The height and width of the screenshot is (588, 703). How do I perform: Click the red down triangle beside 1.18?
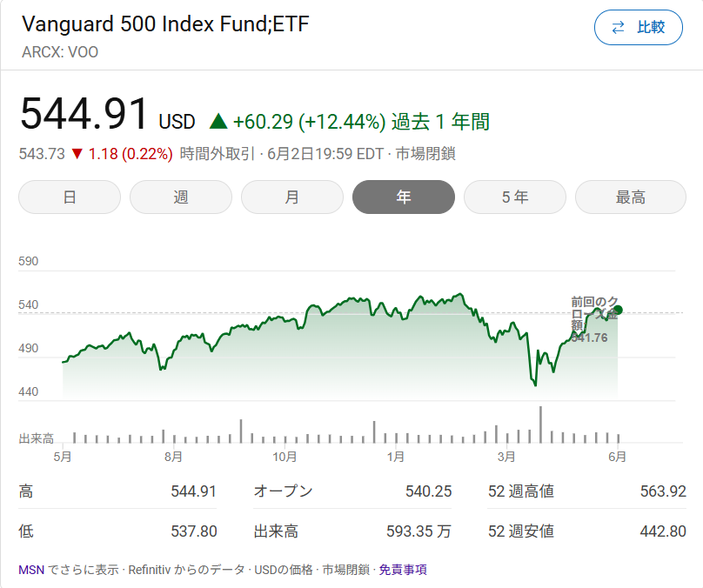pos(77,155)
